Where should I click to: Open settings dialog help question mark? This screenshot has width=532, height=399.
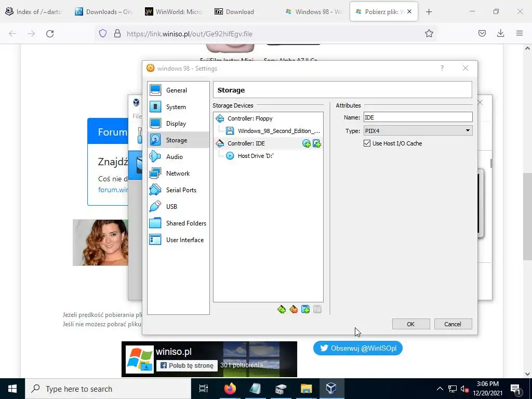442,68
